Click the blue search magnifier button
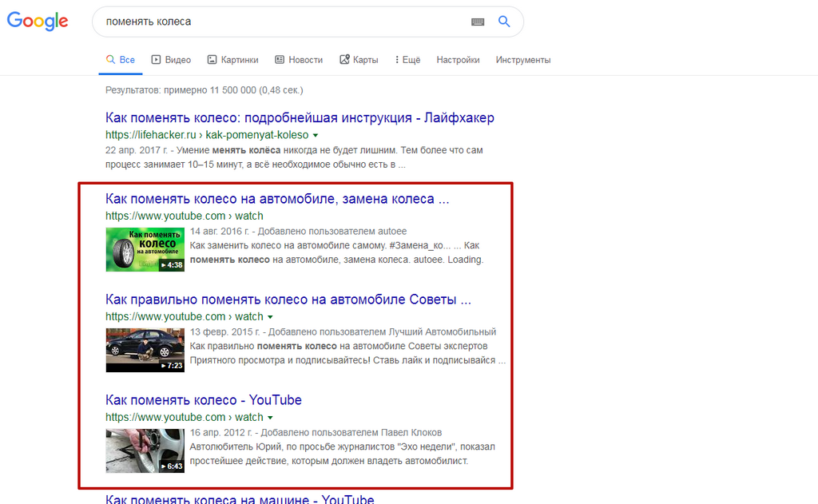 [x=504, y=22]
